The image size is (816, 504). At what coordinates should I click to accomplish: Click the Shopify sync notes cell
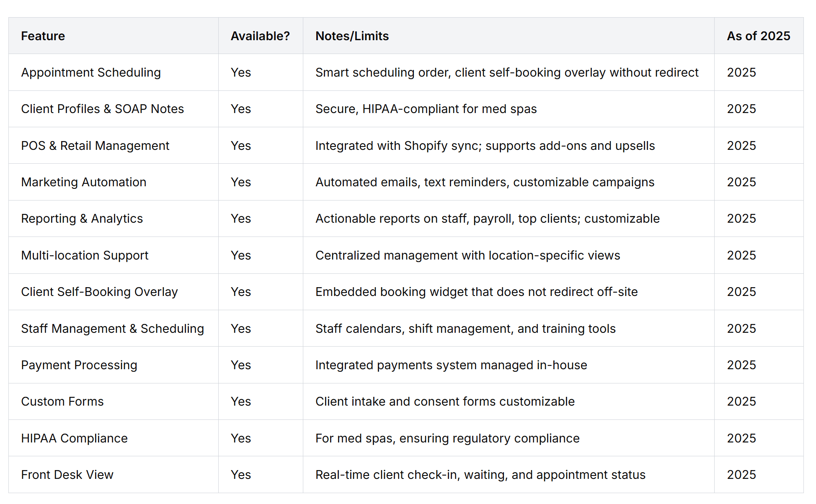coord(485,146)
